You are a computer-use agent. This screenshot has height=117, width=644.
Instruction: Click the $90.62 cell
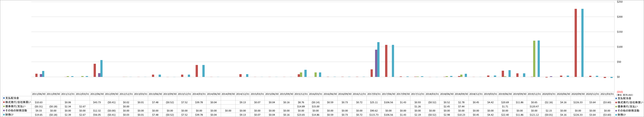pos(374,111)
